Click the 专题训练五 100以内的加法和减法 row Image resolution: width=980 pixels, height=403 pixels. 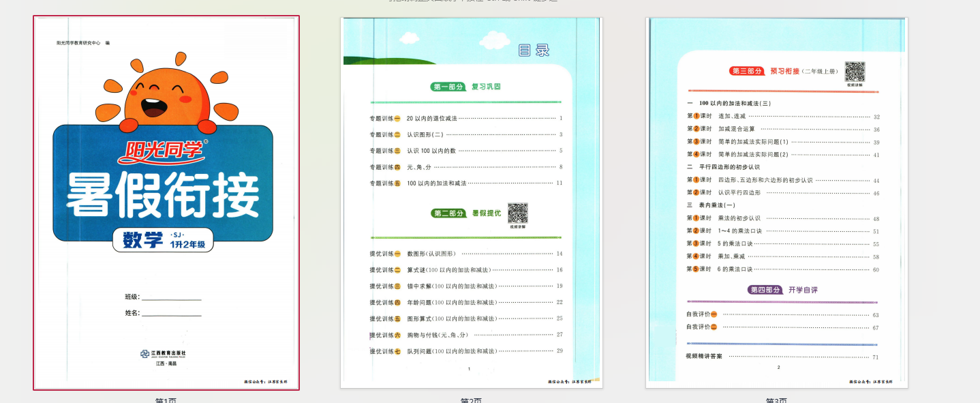point(466,183)
